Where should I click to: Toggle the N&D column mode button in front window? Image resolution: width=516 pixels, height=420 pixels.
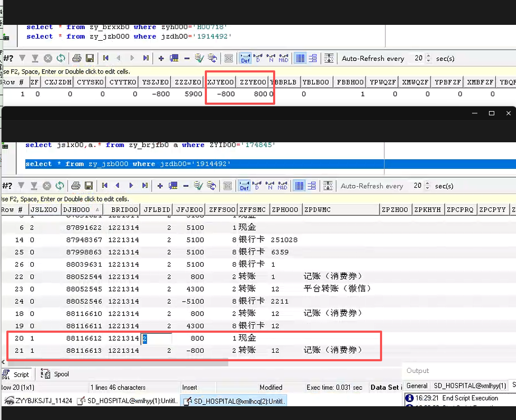283,186
